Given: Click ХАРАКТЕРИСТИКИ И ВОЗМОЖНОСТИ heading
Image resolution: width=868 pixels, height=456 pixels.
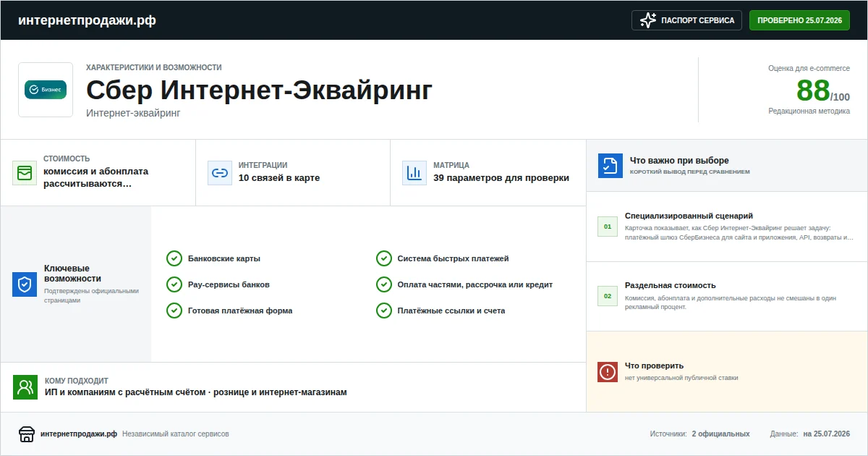Looking at the screenshot, I should 154,67.
